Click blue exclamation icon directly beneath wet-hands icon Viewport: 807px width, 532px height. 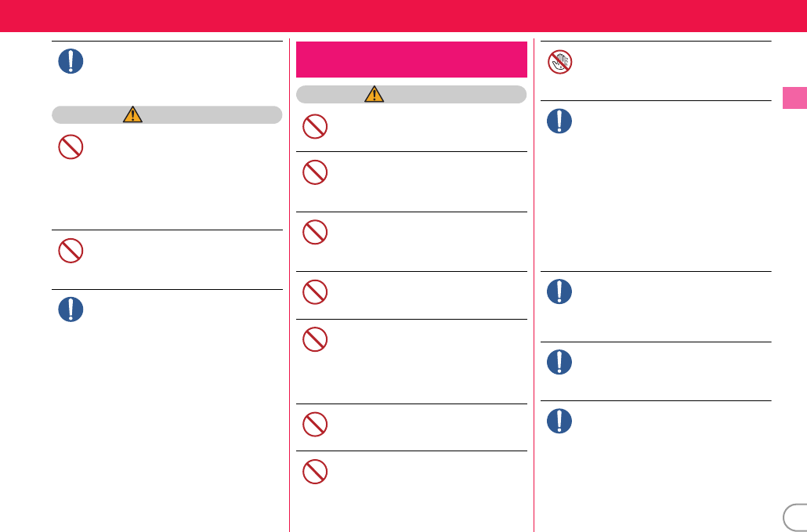coord(559,121)
